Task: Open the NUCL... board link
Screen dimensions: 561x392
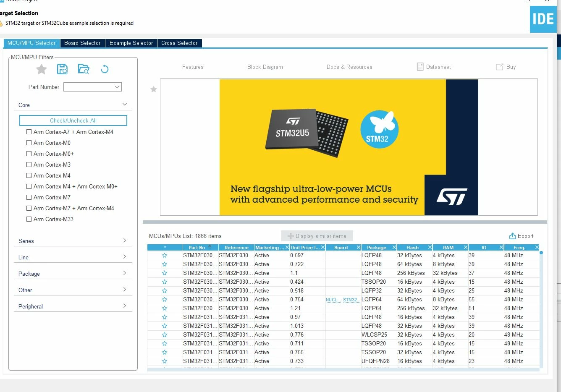Action: pos(333,300)
